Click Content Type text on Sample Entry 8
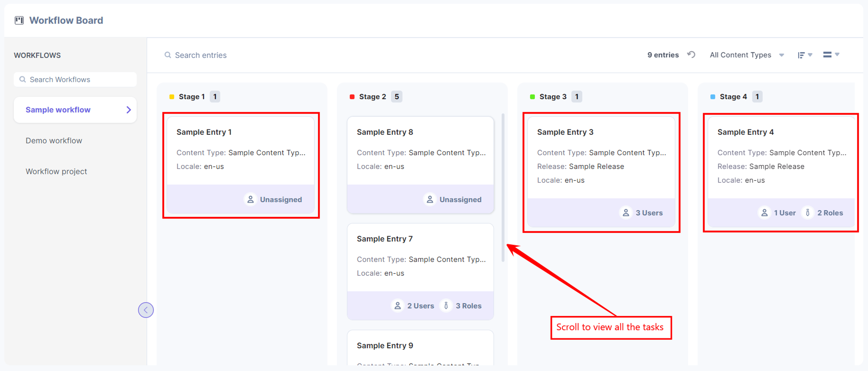This screenshot has width=868, height=371. (x=421, y=153)
